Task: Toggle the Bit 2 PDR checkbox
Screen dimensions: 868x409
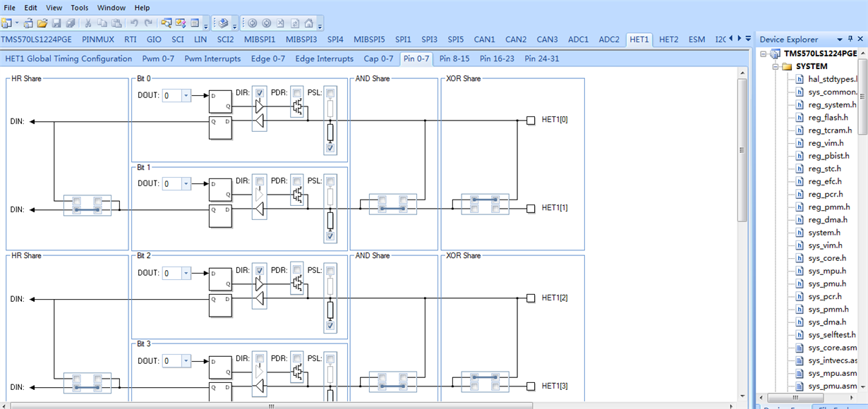Action: [x=297, y=270]
